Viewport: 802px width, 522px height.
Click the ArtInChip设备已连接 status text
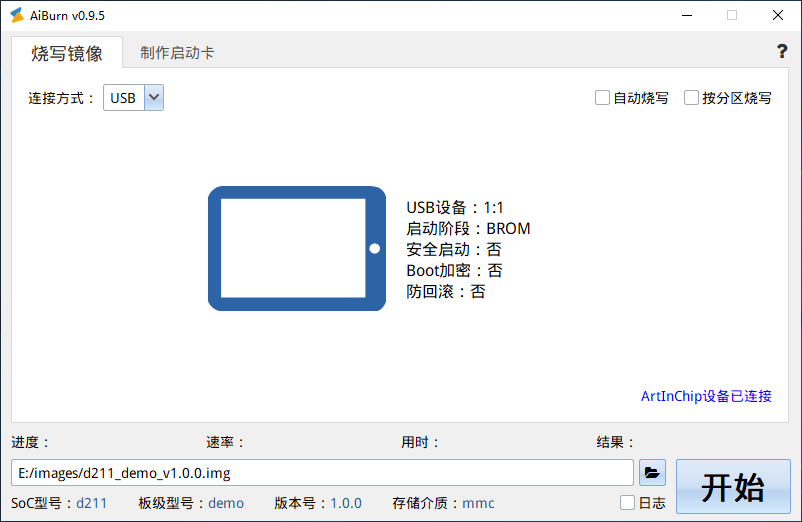click(x=706, y=396)
